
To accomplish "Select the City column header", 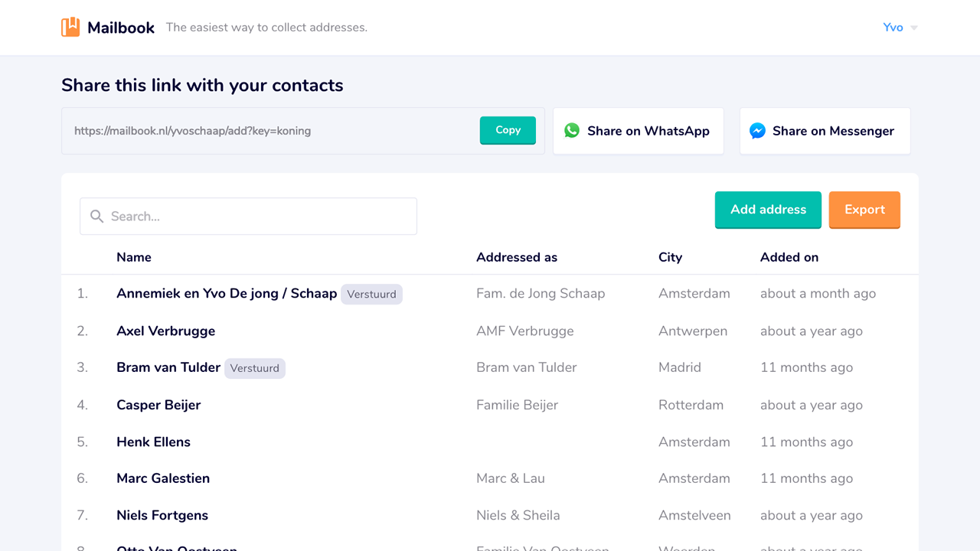I will [670, 257].
